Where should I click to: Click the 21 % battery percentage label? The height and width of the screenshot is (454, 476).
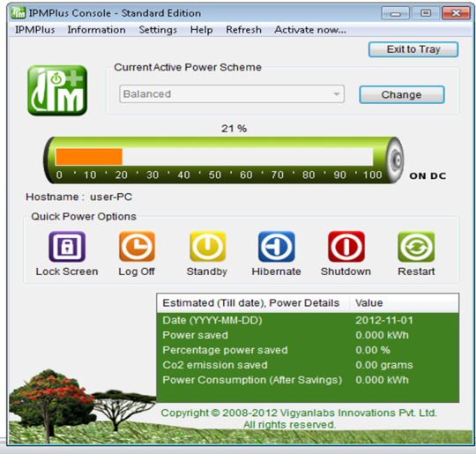pyautogui.click(x=234, y=129)
